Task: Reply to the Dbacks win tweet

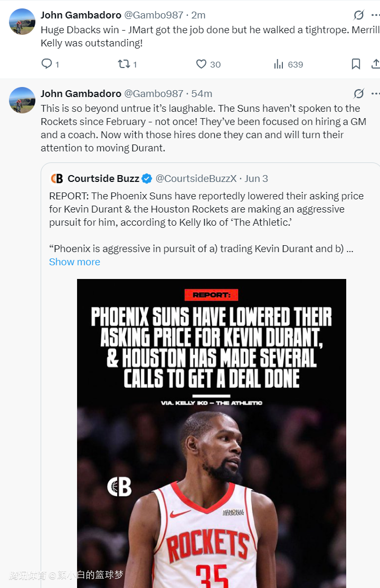Action: 47,64
